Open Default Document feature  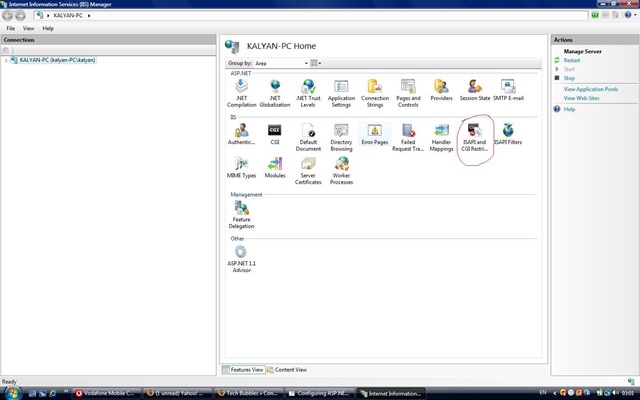[308, 137]
